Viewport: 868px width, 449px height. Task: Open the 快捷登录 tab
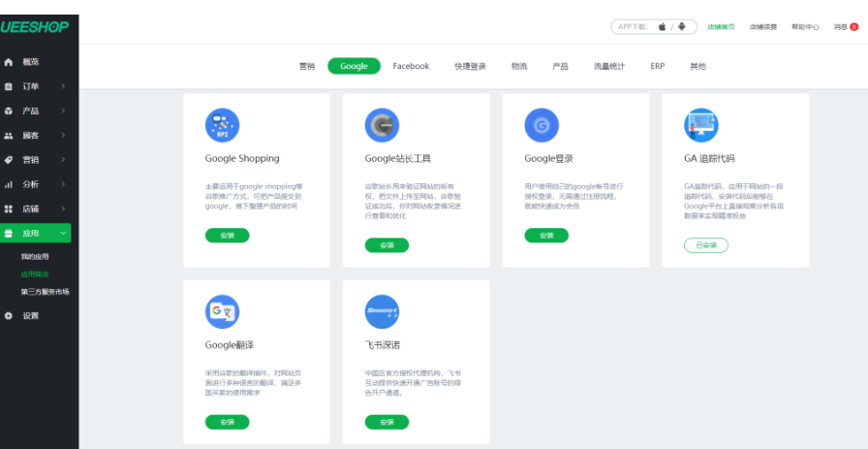(471, 66)
